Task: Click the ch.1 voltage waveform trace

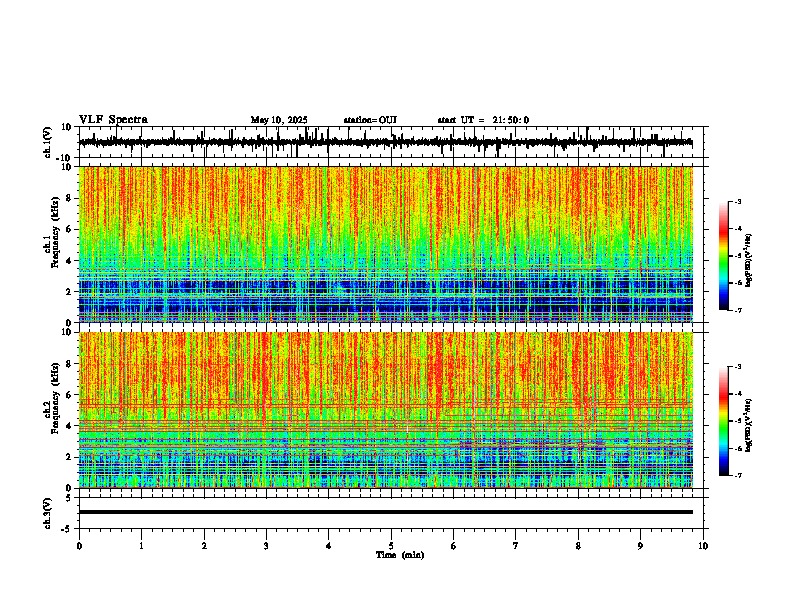Action: 385,142
